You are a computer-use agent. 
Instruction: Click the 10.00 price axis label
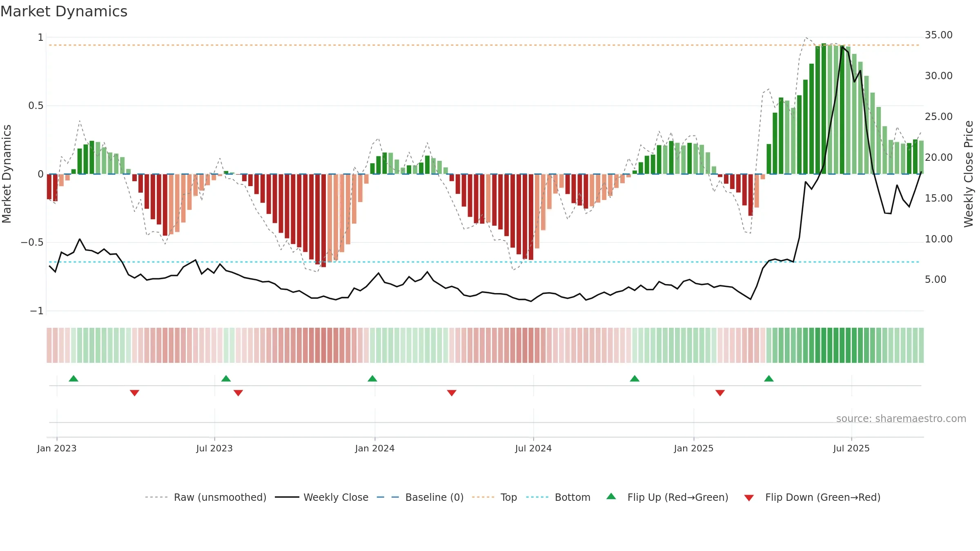point(939,239)
